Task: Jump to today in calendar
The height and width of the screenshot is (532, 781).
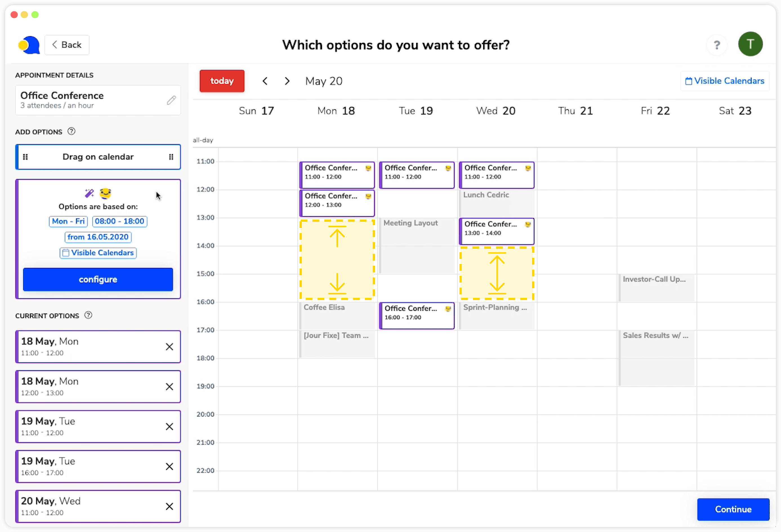Action: click(222, 81)
